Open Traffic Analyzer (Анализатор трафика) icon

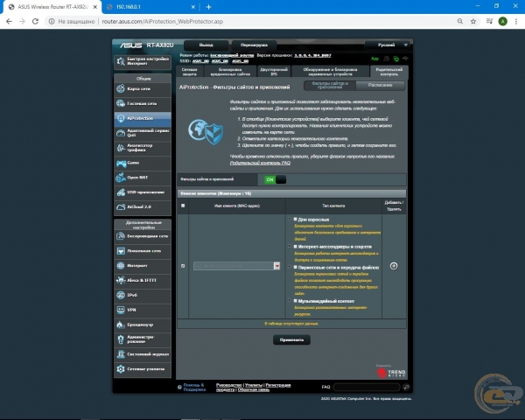pyautogui.click(x=121, y=148)
